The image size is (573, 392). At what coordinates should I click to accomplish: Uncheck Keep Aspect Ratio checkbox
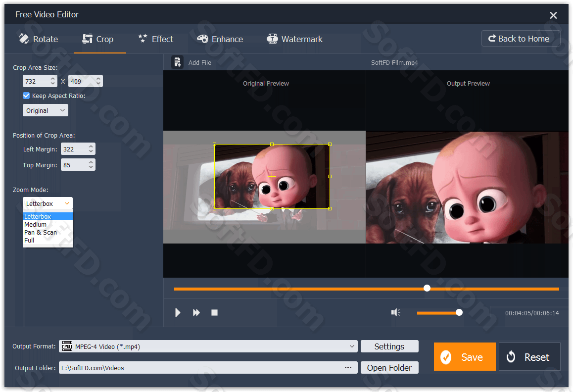pyautogui.click(x=26, y=96)
